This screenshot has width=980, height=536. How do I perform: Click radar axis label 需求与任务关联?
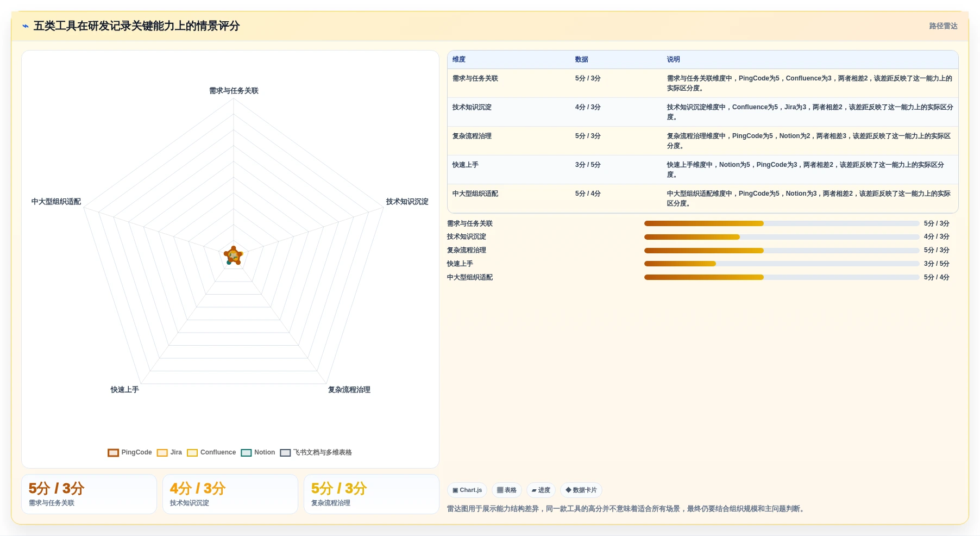coord(234,91)
